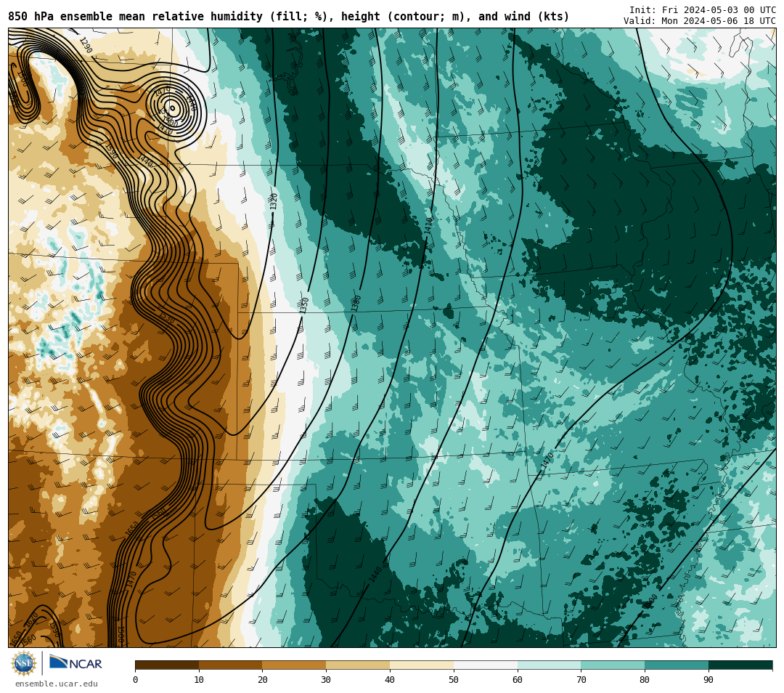Image resolution: width=784 pixels, height=693 pixels.
Task: Click the 1380 height contour label
Action: [x=356, y=304]
